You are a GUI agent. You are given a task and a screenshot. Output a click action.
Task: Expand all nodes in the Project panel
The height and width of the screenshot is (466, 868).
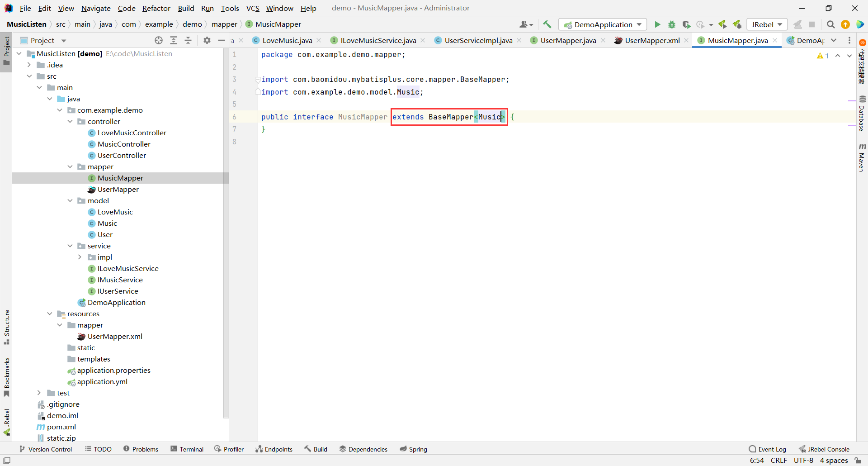[x=174, y=40]
